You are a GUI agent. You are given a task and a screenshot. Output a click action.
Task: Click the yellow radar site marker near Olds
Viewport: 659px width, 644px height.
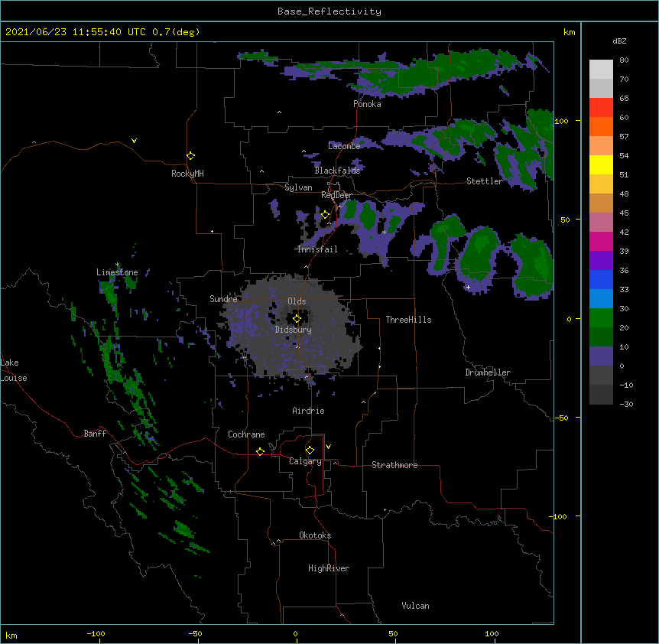297,319
